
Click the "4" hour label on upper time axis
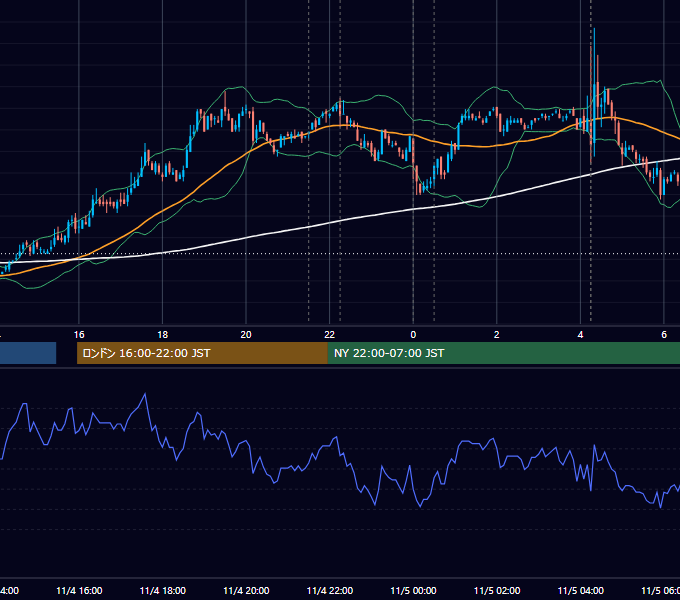coord(580,335)
